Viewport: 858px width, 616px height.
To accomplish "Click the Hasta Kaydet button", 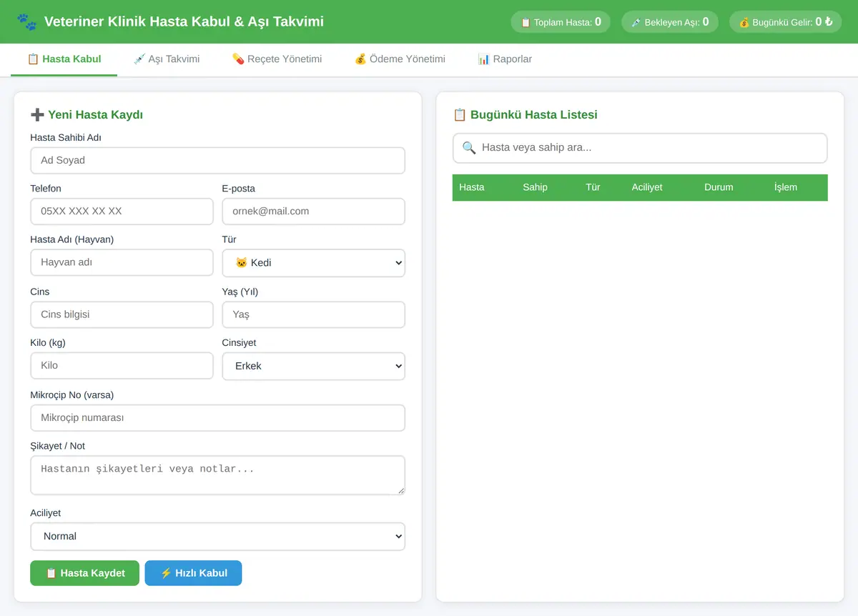I will [84, 573].
